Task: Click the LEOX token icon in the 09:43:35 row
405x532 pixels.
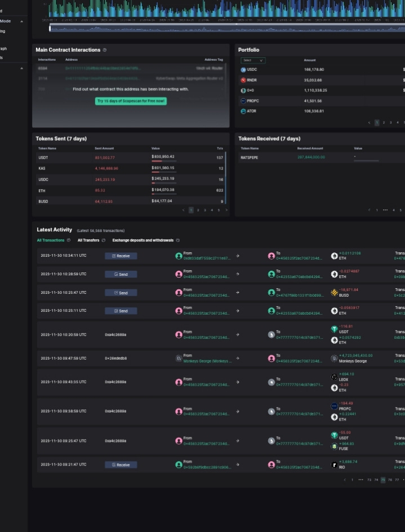Action: pos(335,377)
